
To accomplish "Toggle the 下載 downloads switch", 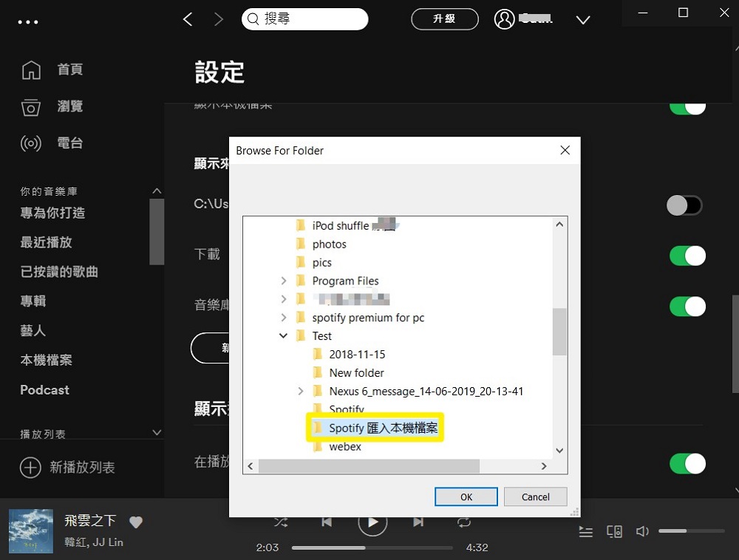I will point(687,256).
